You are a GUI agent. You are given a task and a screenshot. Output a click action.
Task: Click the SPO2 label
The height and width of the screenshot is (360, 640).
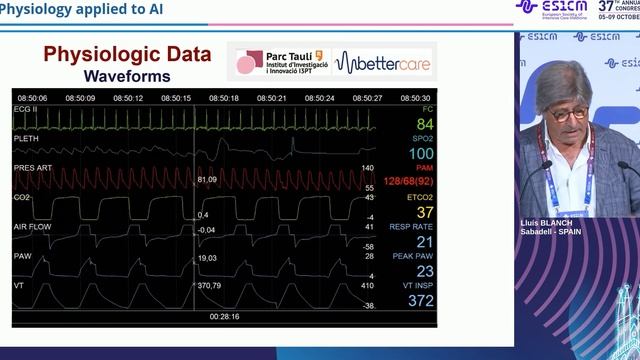[x=423, y=139]
